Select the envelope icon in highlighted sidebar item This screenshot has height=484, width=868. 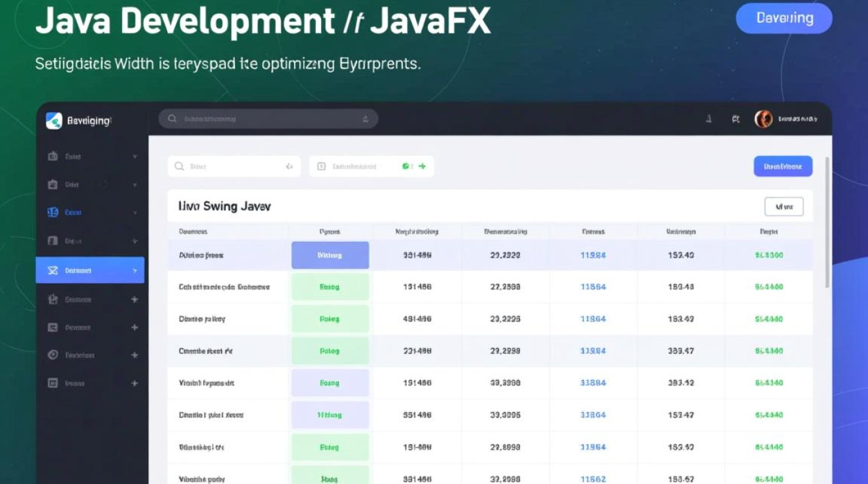[x=52, y=270]
